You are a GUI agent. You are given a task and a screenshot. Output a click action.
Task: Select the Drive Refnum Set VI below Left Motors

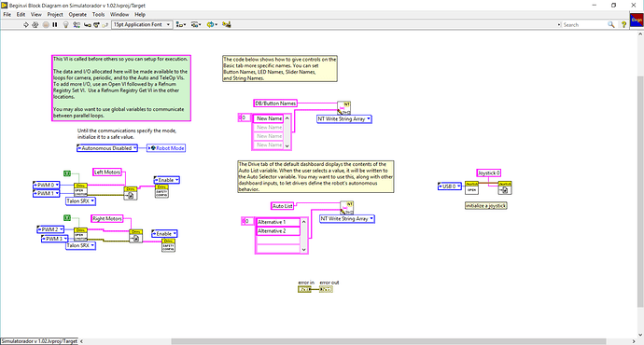pos(131,193)
